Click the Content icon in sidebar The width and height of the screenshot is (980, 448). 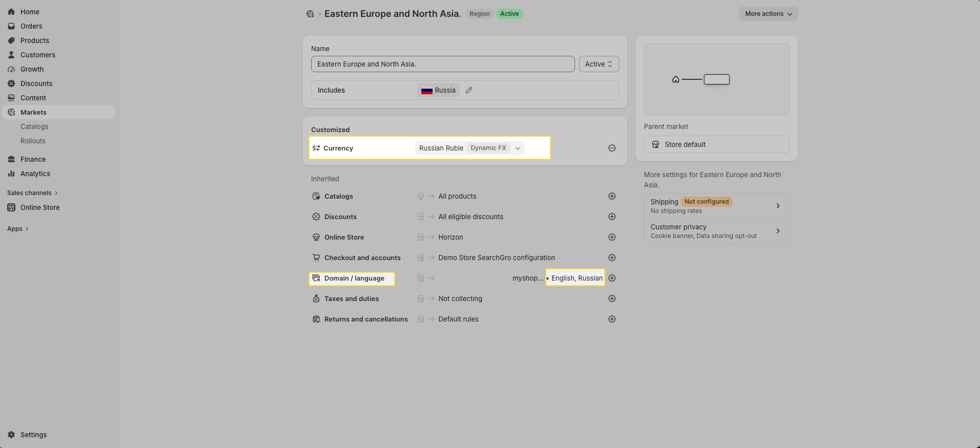(11, 98)
